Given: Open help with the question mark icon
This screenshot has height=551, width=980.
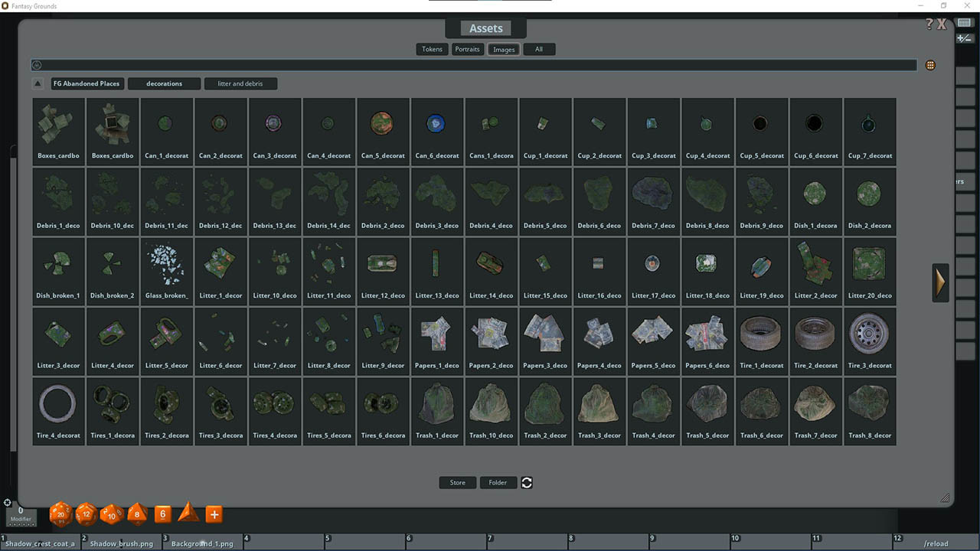Looking at the screenshot, I should point(929,24).
